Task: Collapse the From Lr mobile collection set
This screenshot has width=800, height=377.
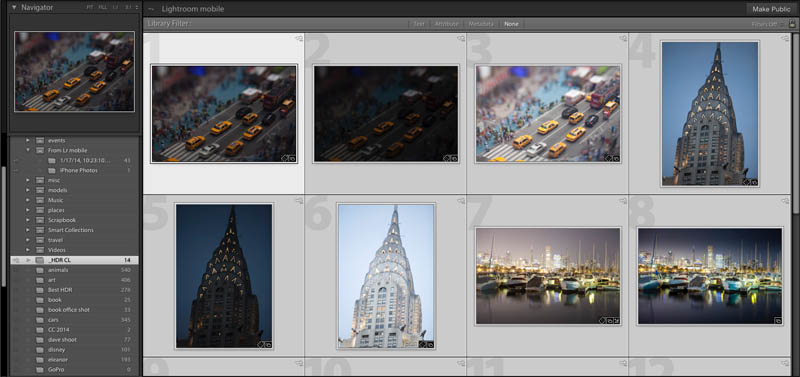Action: 28,150
